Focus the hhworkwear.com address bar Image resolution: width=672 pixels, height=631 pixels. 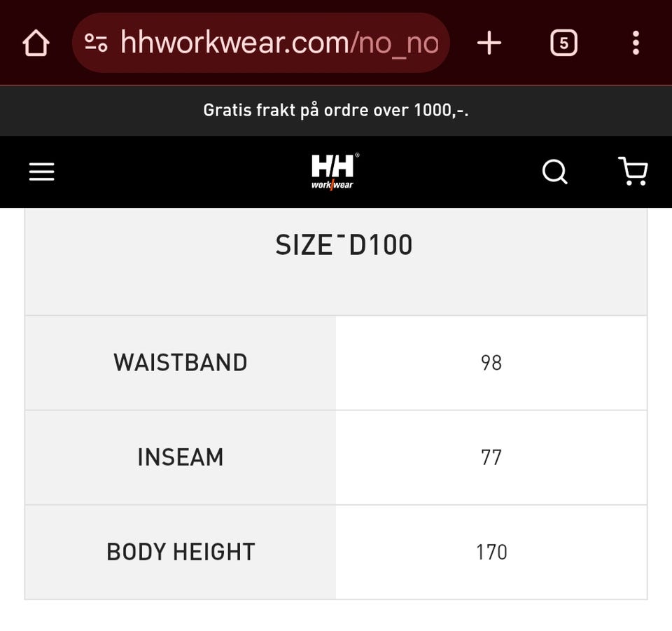(260, 43)
